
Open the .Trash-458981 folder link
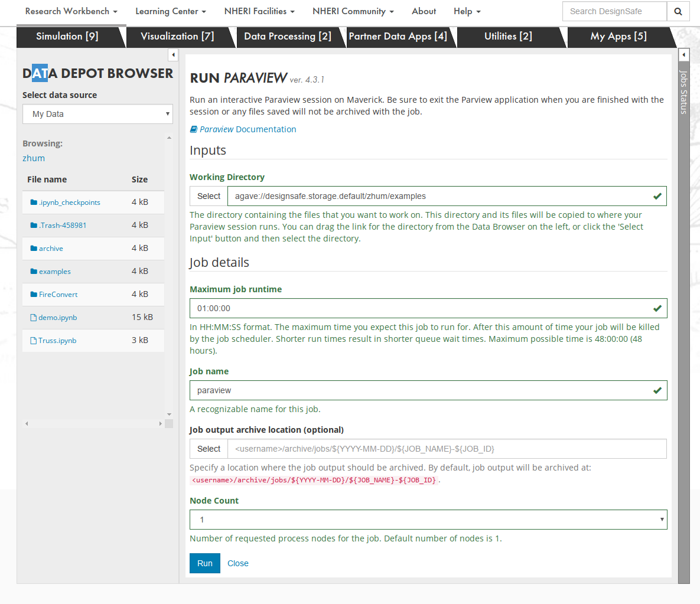pyautogui.click(x=63, y=226)
